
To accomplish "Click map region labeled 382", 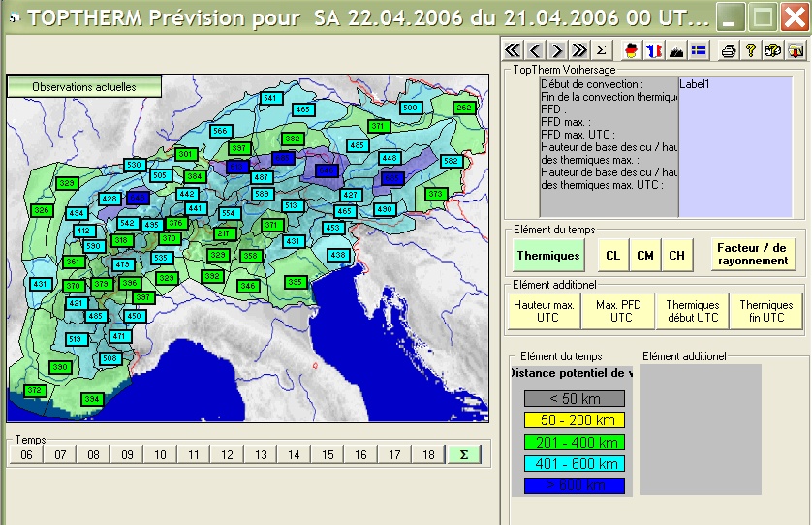I will 293,139.
